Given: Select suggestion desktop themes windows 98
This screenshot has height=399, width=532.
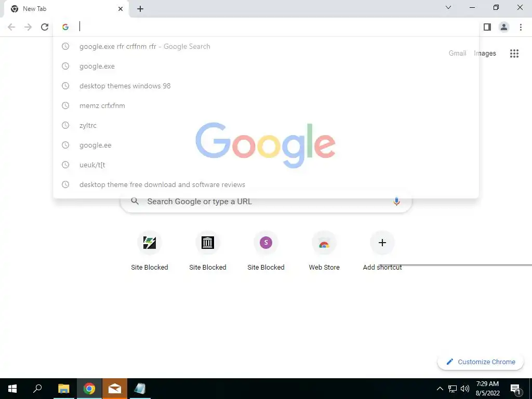Looking at the screenshot, I should (266, 86).
